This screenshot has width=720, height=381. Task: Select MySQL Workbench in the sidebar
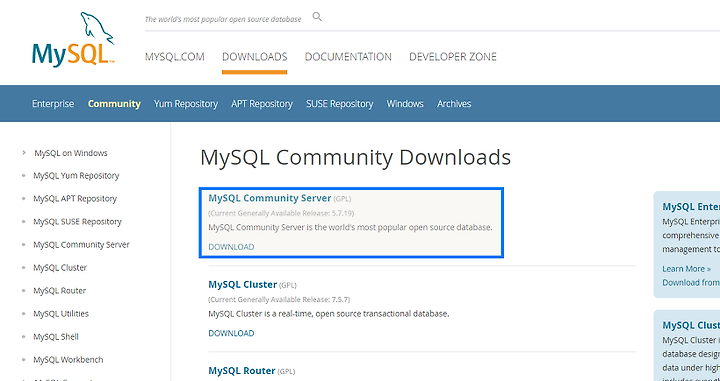[x=68, y=359]
